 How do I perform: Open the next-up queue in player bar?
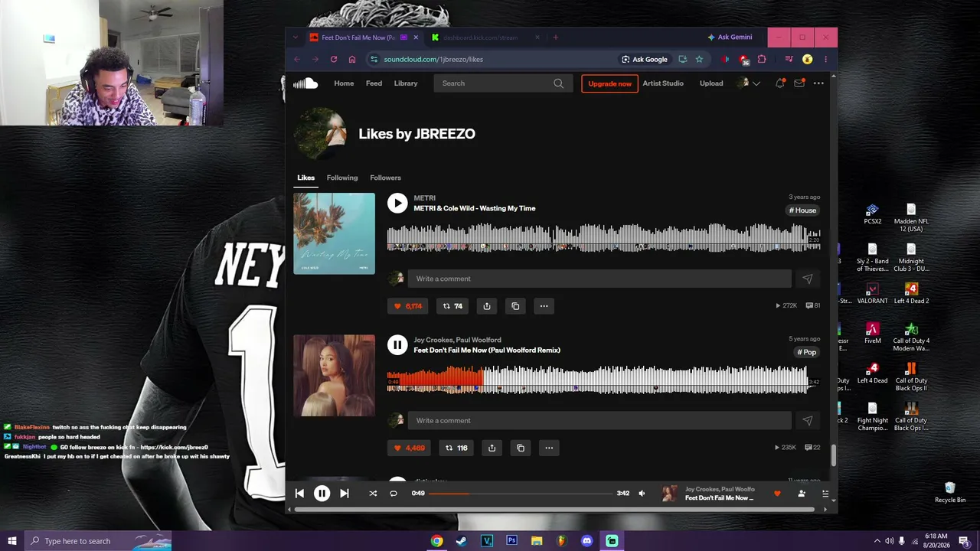click(825, 494)
